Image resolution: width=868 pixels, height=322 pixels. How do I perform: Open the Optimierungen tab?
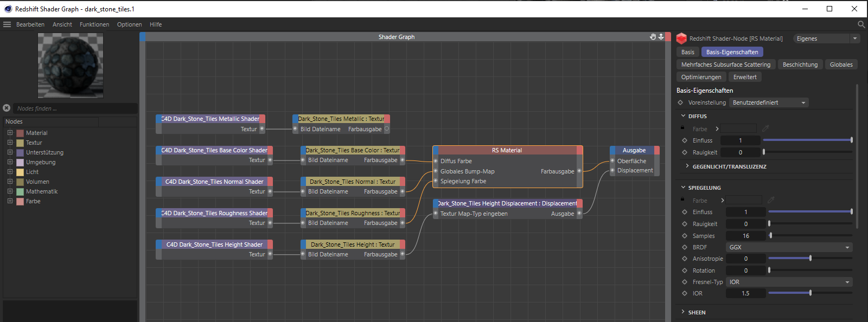pyautogui.click(x=701, y=77)
